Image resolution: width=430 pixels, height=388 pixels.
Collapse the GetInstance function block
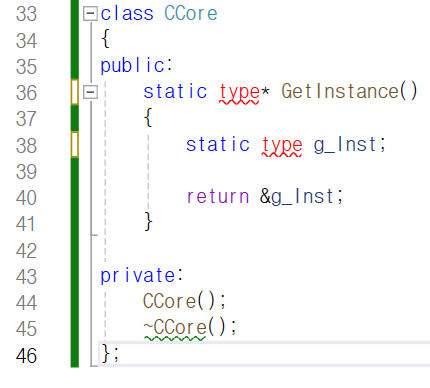click(90, 92)
